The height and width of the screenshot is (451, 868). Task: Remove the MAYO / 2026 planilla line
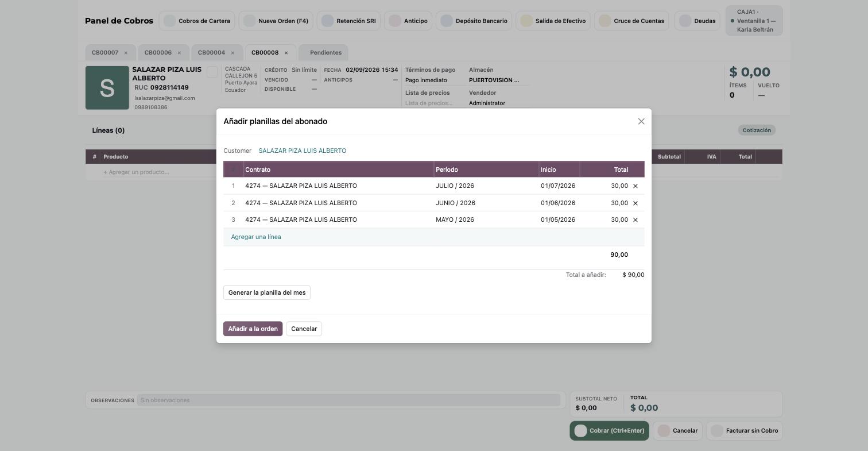635,220
